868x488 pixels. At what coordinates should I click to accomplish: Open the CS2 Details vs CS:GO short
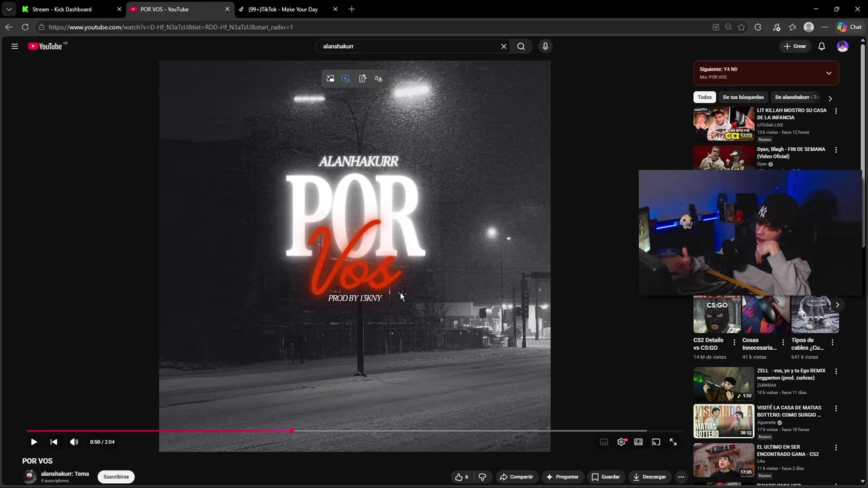[717, 314]
